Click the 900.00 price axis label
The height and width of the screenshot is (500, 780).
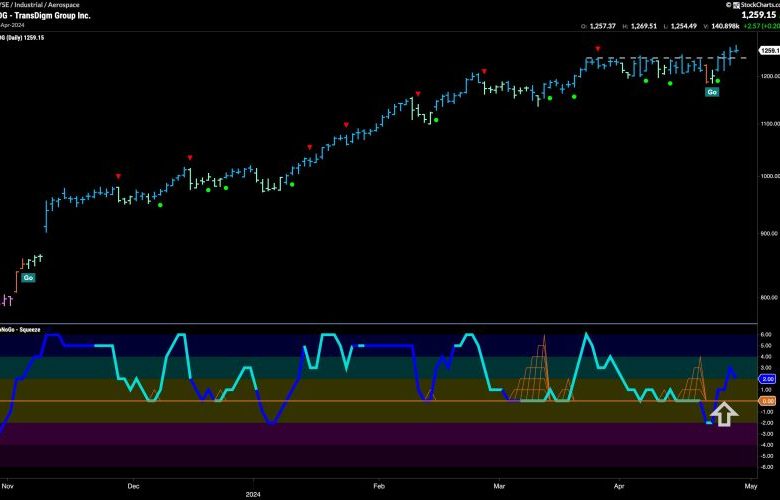coord(770,233)
